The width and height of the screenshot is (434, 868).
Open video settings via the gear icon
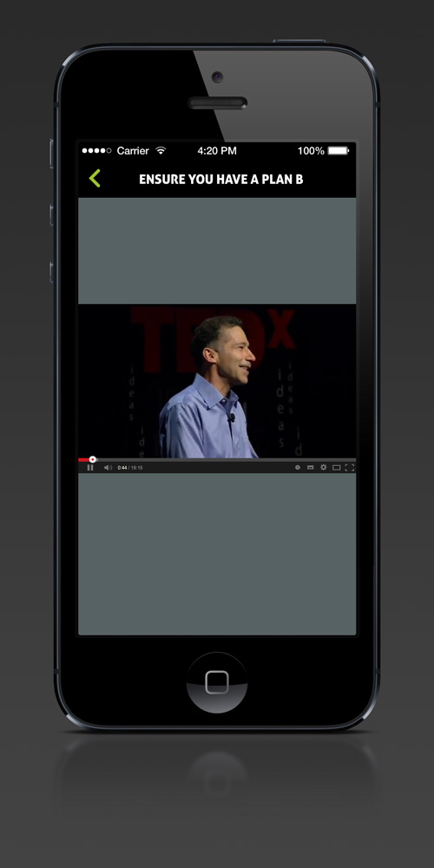[324, 468]
